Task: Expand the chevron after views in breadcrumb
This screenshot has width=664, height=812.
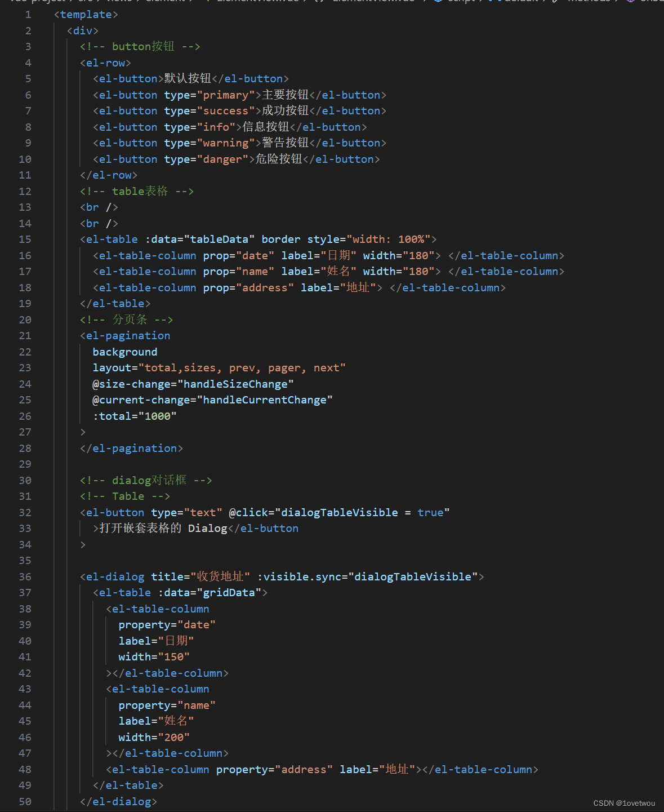Action: point(137,2)
